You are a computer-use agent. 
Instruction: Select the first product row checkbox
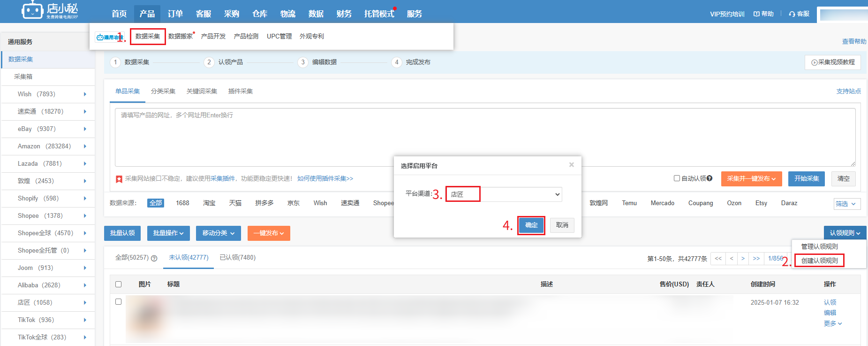[x=118, y=302]
